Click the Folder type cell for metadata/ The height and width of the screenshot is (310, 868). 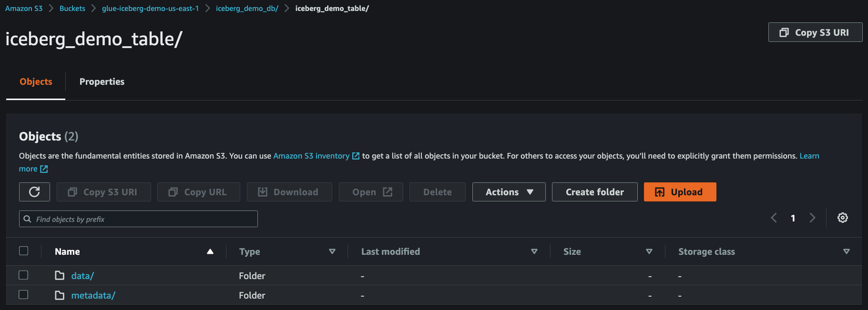click(x=252, y=295)
